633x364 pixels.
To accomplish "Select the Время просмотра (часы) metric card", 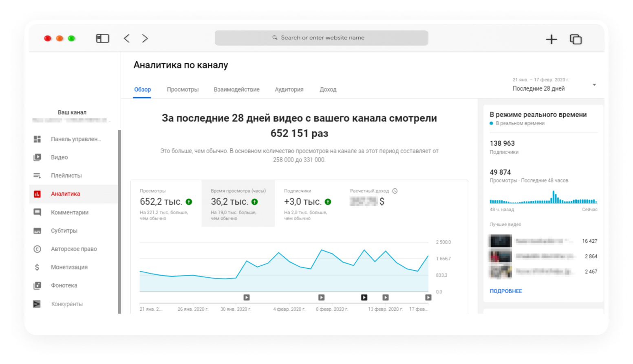I will click(238, 204).
